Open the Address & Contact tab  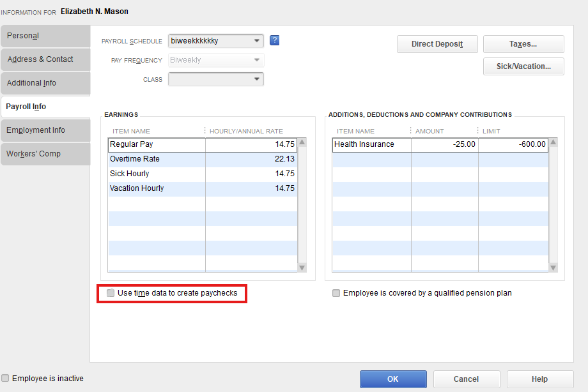point(45,59)
